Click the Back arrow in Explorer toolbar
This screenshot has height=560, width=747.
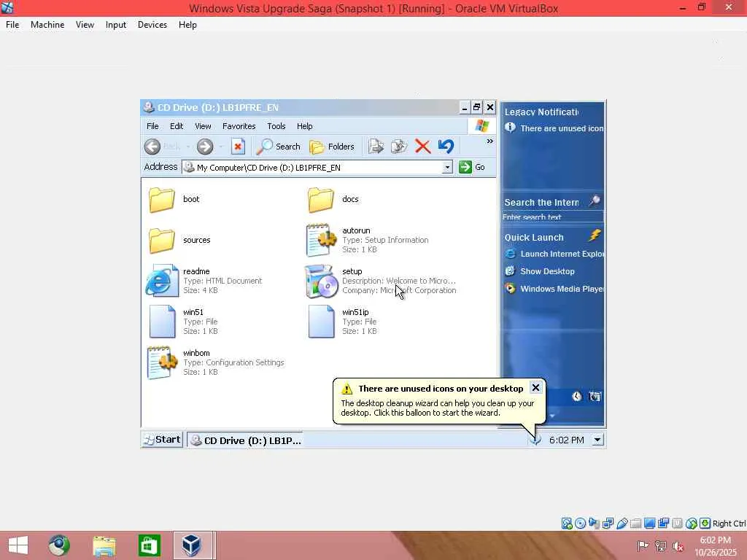[x=152, y=147]
